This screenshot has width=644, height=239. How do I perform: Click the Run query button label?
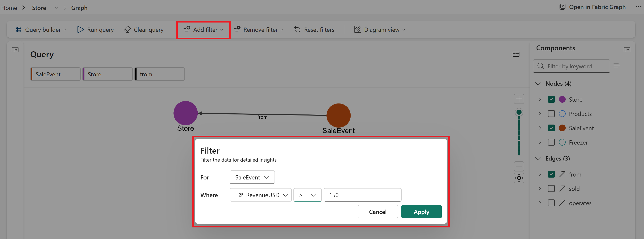100,30
